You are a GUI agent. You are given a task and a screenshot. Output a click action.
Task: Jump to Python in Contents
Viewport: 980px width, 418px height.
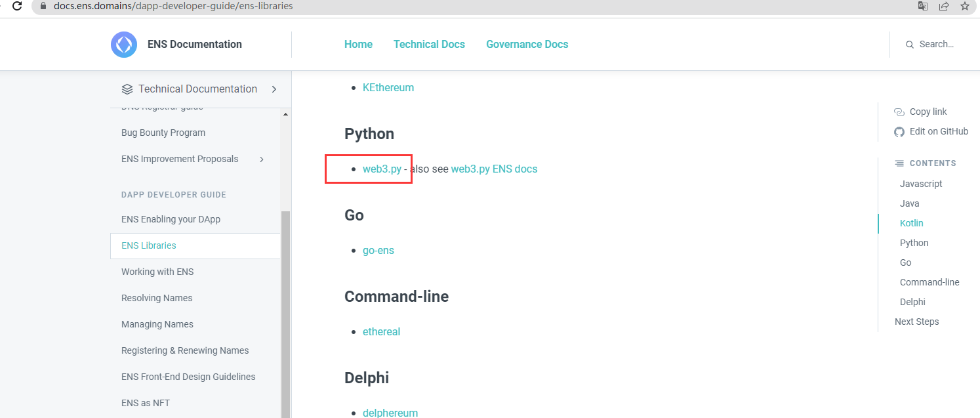(914, 243)
